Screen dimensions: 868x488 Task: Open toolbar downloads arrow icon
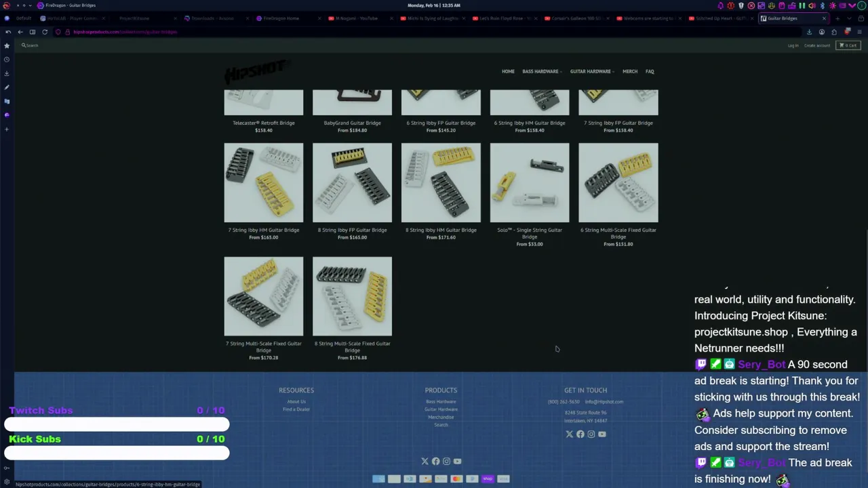[x=809, y=32]
